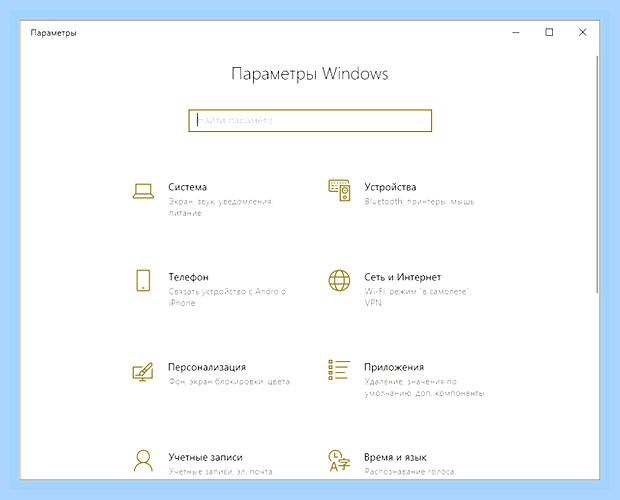Select the Телефон phone icon
620x500 pixels.
pos(143,281)
